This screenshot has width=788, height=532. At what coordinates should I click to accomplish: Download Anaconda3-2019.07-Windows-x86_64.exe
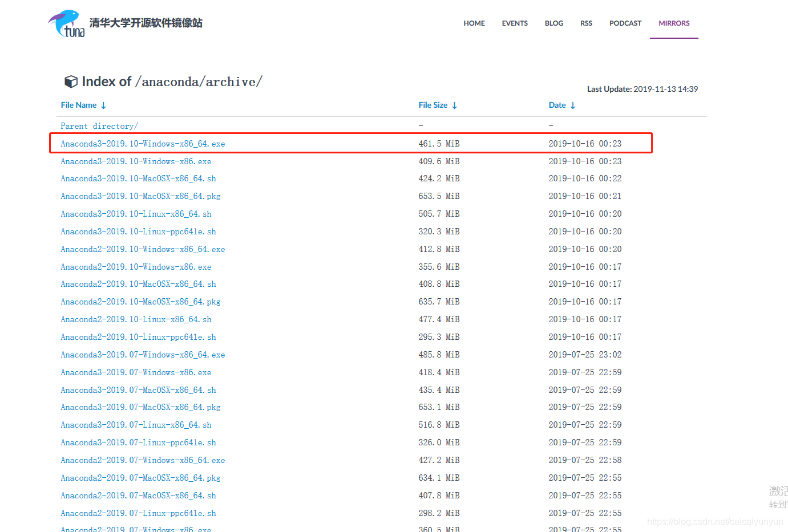tap(143, 355)
